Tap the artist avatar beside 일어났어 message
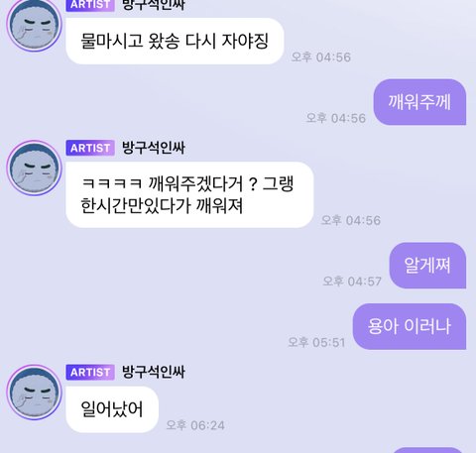The height and width of the screenshot is (453, 476). 35,393
